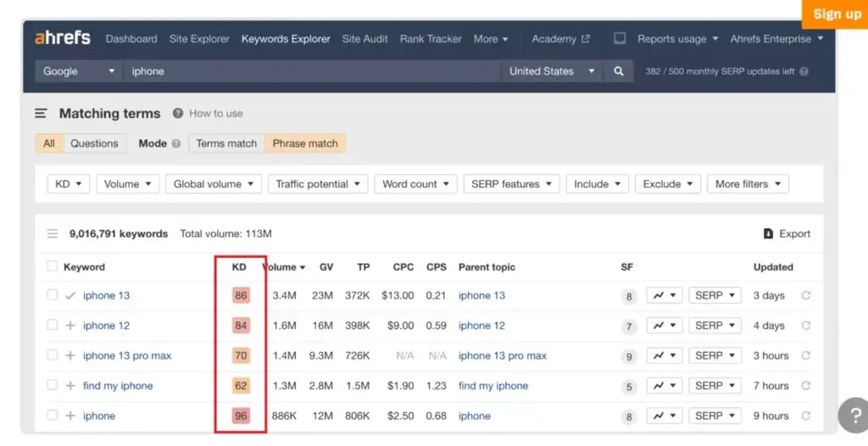The width and height of the screenshot is (868, 446).
Task: Open the Traffic potential filter dropdown
Action: pyautogui.click(x=318, y=184)
